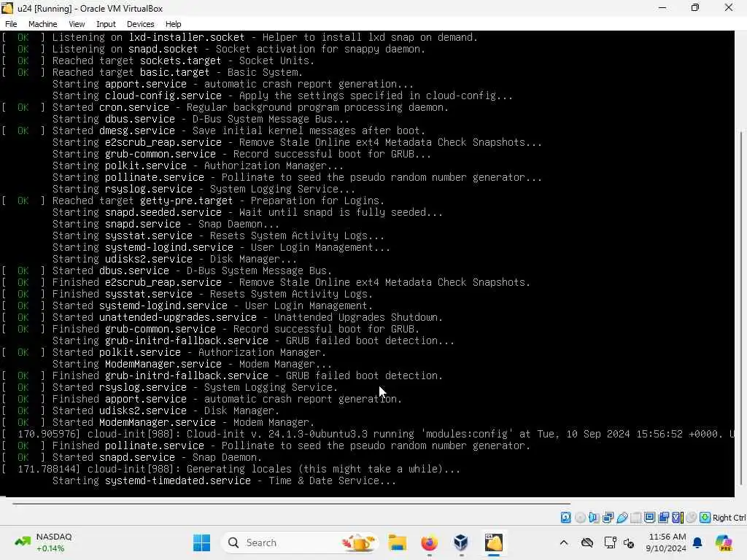Click the 'Generating locales' cloud-init line
Image resolution: width=747 pixels, height=560 pixels.
pyautogui.click(x=231, y=469)
